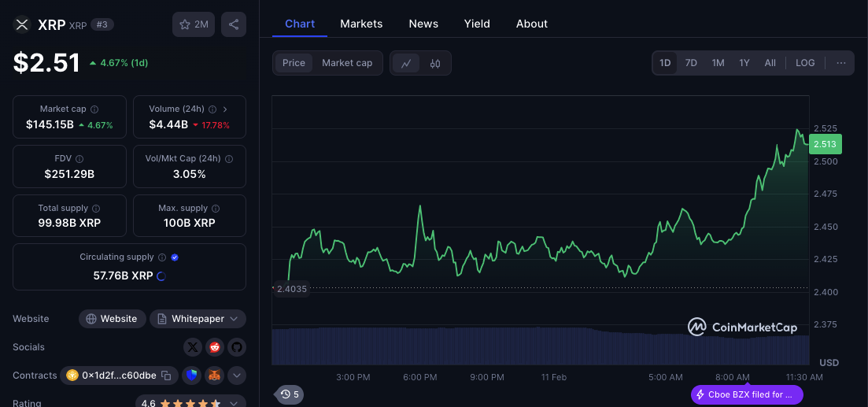
Task: Select the line chart icon
Action: (406, 63)
